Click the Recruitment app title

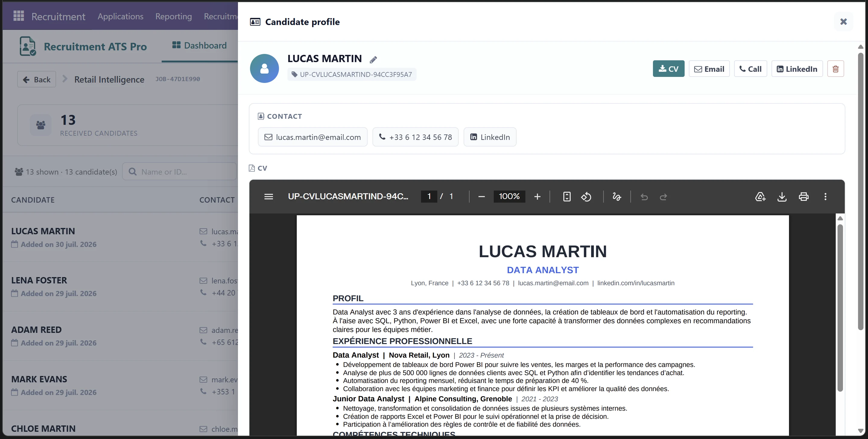point(58,16)
